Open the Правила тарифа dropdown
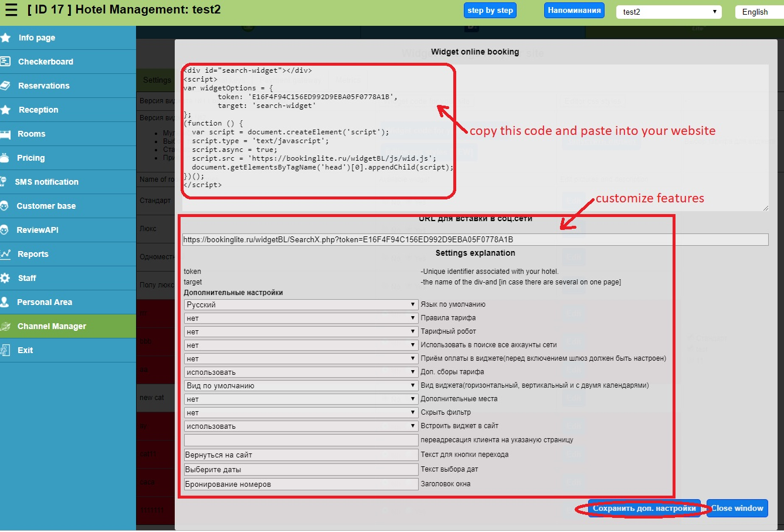This screenshot has height=532, width=784. coord(301,318)
